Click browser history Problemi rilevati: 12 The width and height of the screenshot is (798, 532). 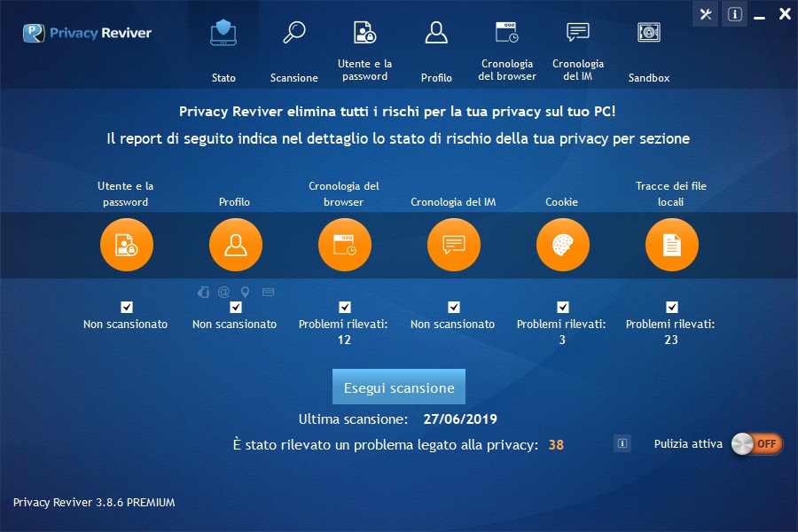point(343,332)
